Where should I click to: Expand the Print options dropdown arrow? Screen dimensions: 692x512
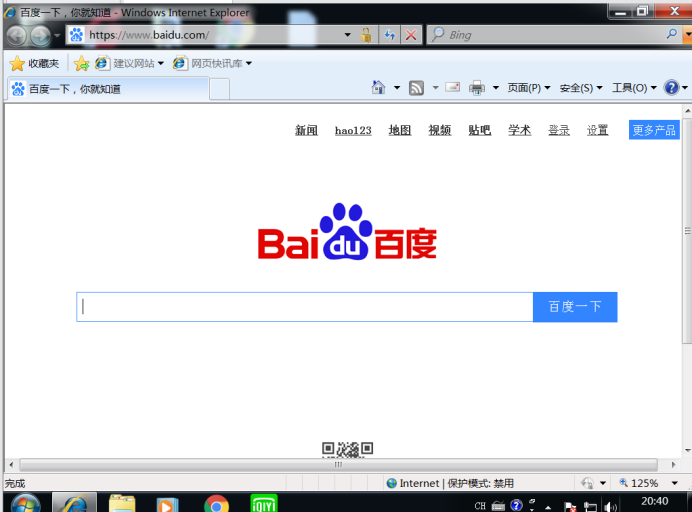click(x=496, y=87)
